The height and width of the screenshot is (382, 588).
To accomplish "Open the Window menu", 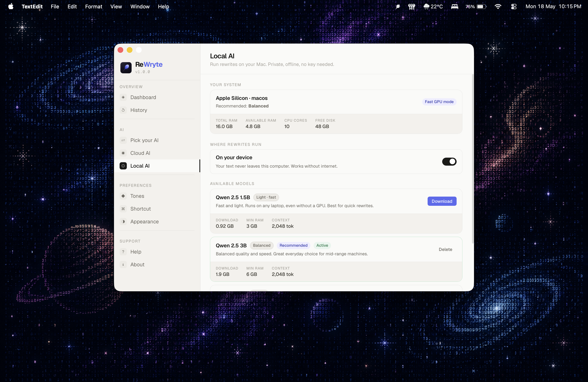I will [140, 6].
